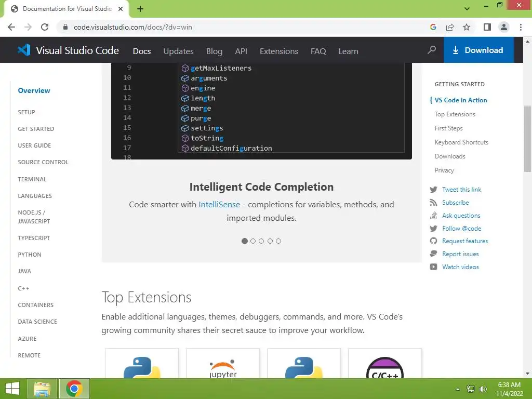Expand the PYTHON docs section
Viewport: 532px width, 399px height.
click(x=30, y=255)
